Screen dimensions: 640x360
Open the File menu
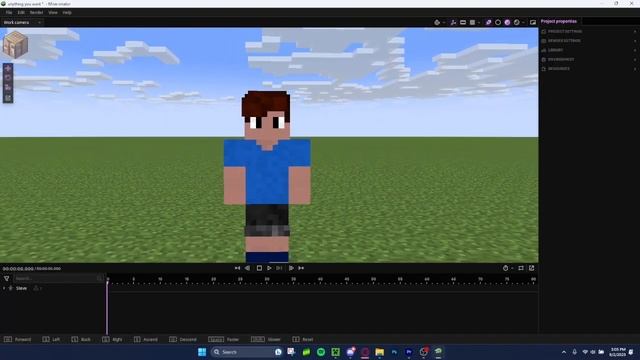[9, 13]
